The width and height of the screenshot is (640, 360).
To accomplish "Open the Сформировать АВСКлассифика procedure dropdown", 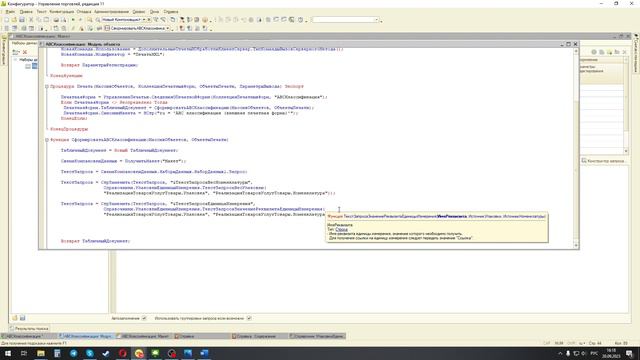I will point(168,28).
